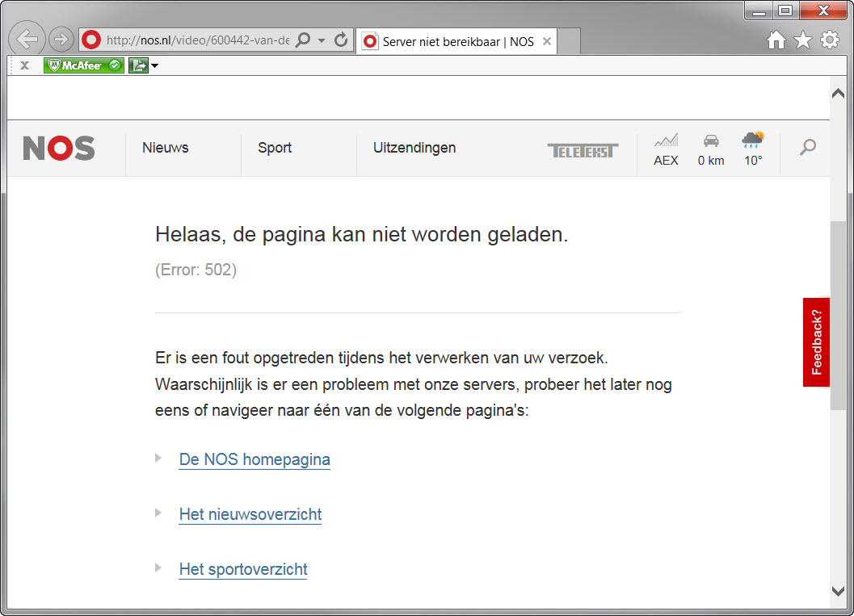Click the McAfee share icon

point(138,65)
